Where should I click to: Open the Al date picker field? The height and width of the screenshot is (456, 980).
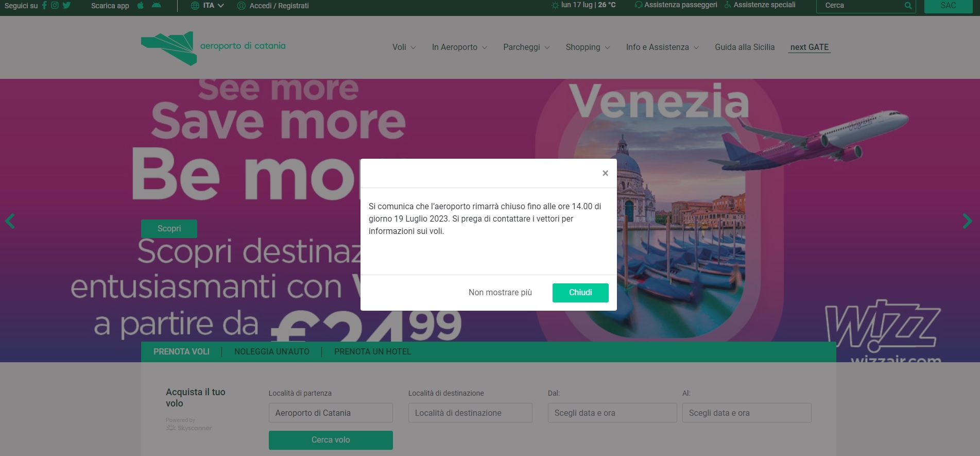pos(747,413)
